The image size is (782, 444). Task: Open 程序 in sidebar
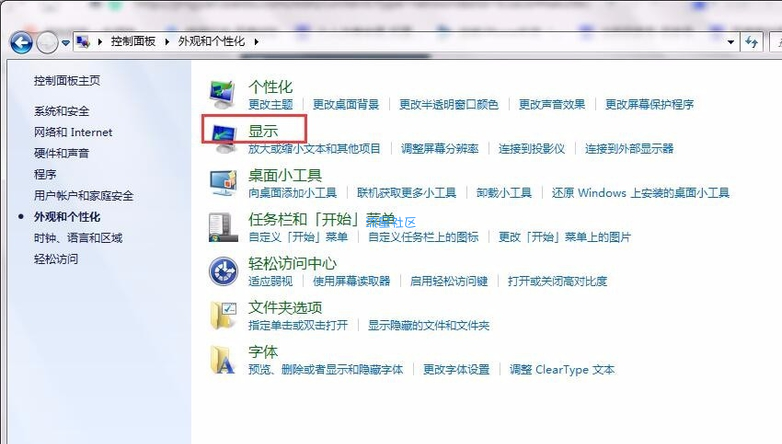pos(45,174)
